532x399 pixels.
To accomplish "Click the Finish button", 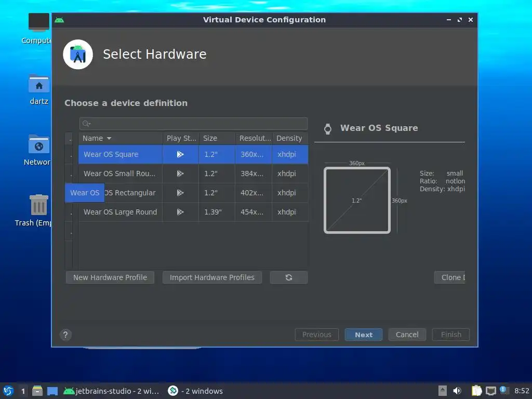I will pos(451,335).
